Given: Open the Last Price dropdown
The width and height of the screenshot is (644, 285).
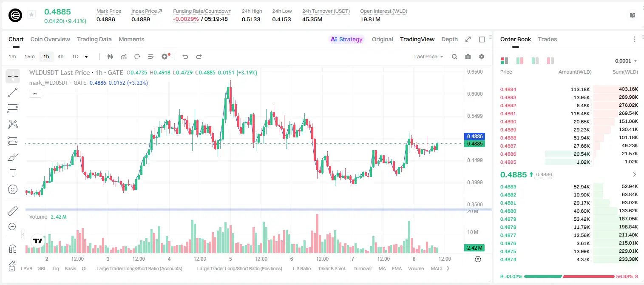Looking at the screenshot, I should [428, 57].
